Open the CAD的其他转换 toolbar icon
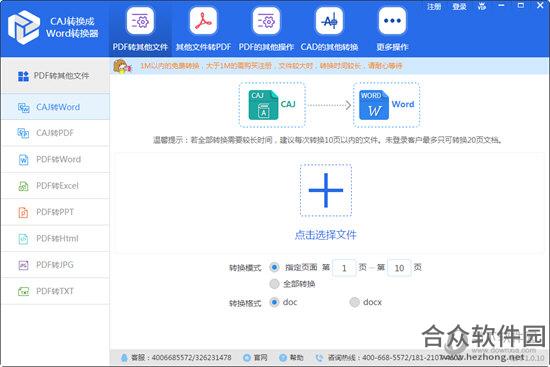This screenshot has width=550, height=367. 329,21
